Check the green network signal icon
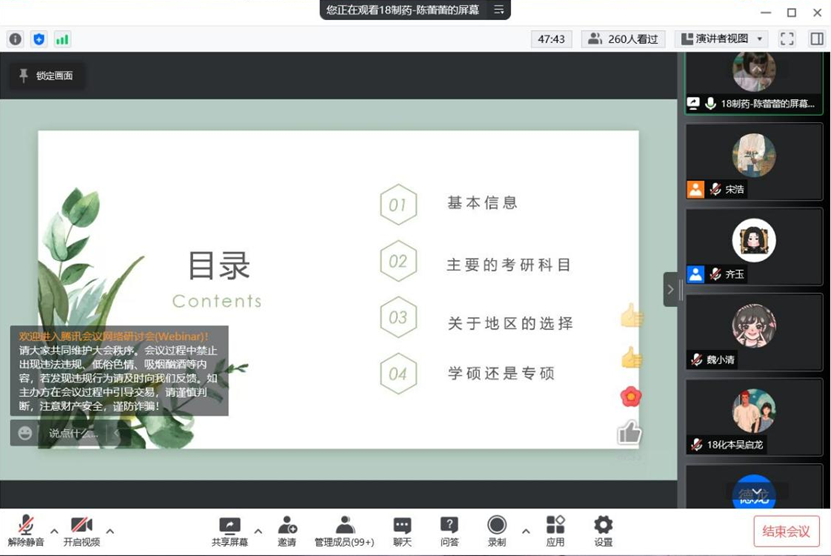Image resolution: width=831 pixels, height=556 pixels. pyautogui.click(x=62, y=39)
